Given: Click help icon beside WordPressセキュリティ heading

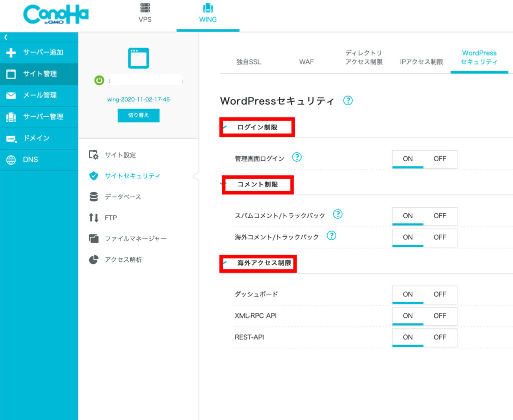Looking at the screenshot, I should point(348,100).
